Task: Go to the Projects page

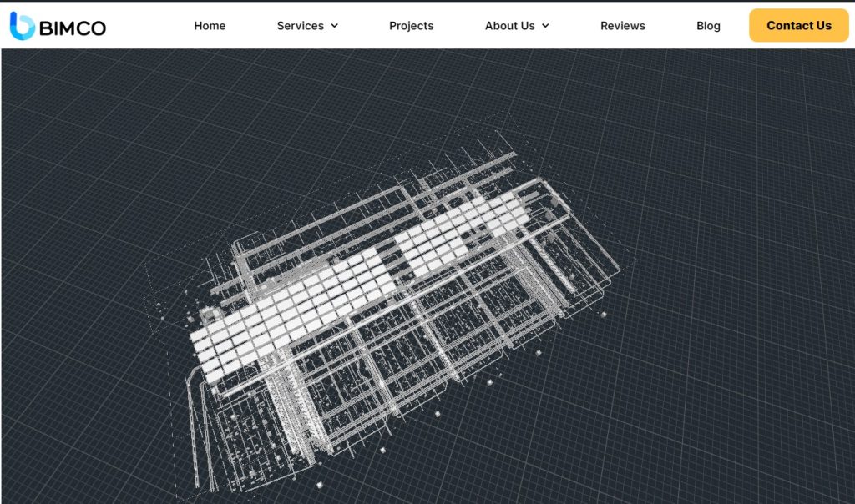Action: coord(411,26)
